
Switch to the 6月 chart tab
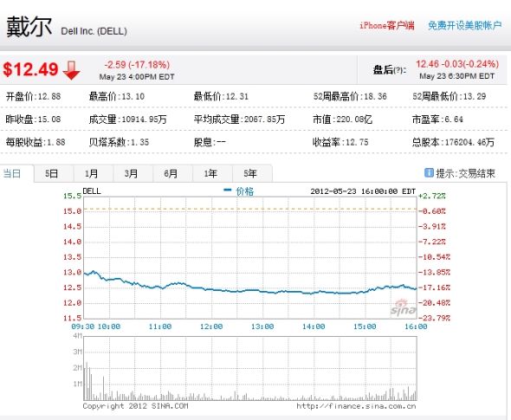click(x=171, y=173)
